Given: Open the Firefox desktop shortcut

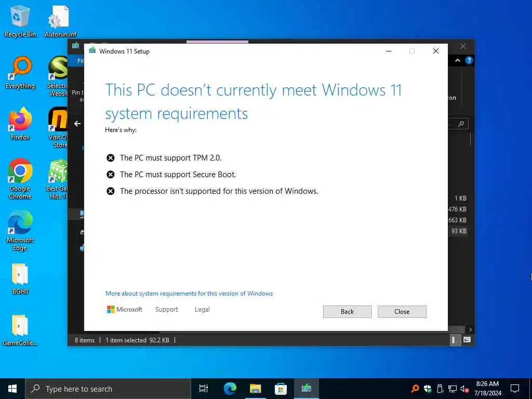Looking at the screenshot, I should click(20, 124).
